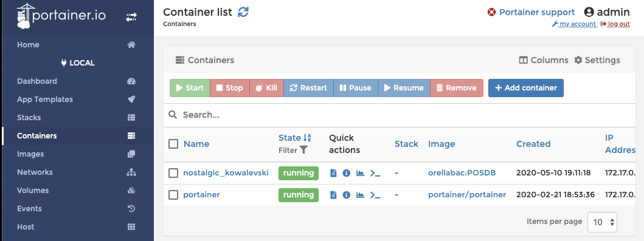Click the admin user avatar icon
Viewport: 644px width, 241px height.
[x=589, y=12]
